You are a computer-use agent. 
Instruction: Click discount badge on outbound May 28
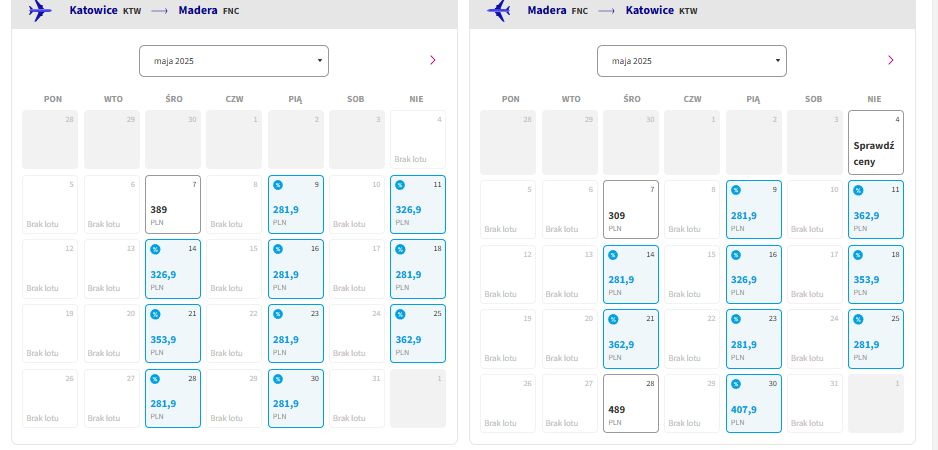[x=155, y=379]
